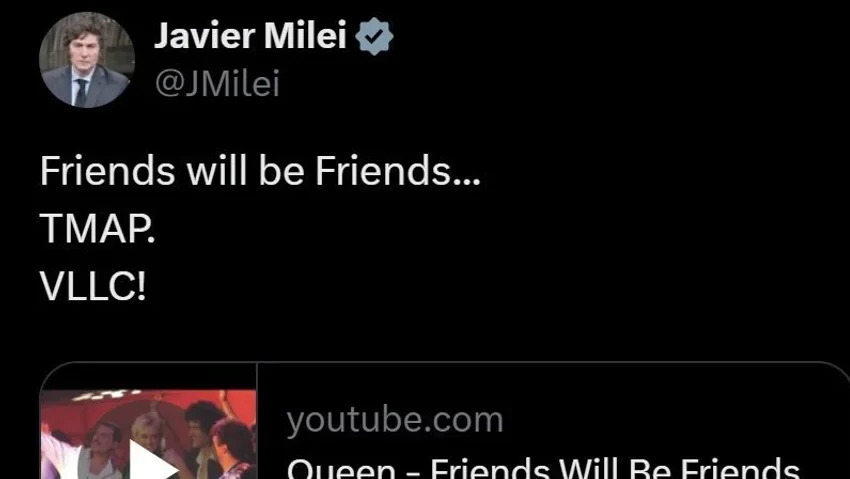Click the word 'will' in tweet text
This screenshot has height=479, width=850.
218,171
